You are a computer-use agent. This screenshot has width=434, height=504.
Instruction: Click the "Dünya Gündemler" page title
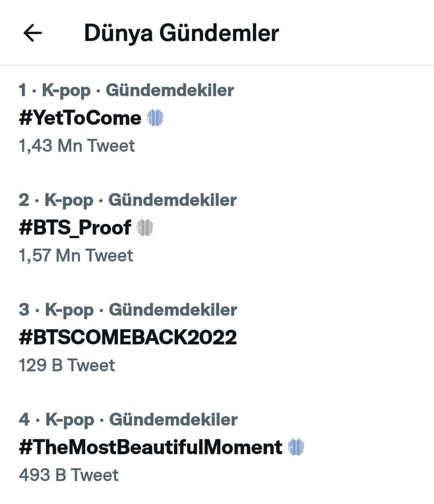[181, 33]
